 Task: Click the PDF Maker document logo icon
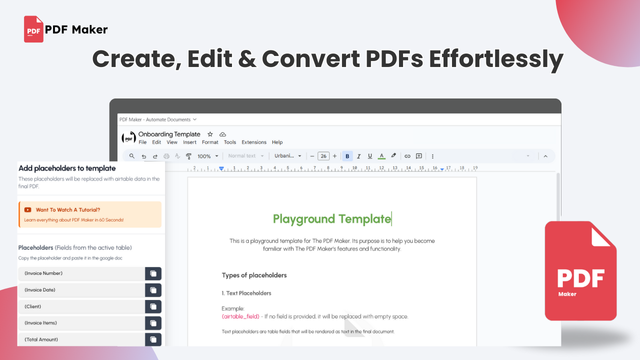point(129,138)
